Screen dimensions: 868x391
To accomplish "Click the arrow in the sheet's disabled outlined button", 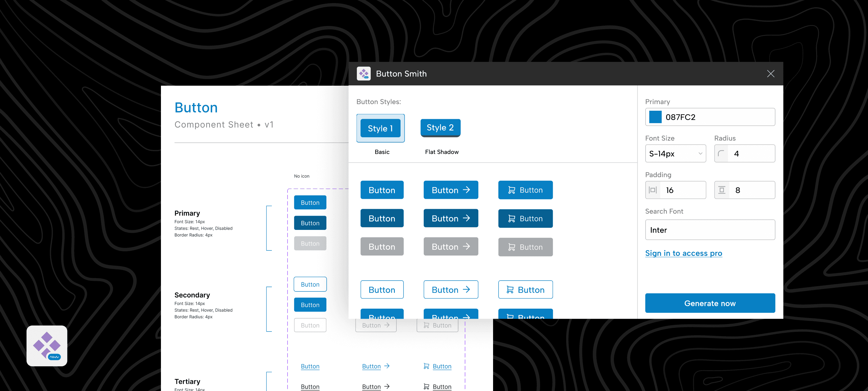I will click(387, 325).
